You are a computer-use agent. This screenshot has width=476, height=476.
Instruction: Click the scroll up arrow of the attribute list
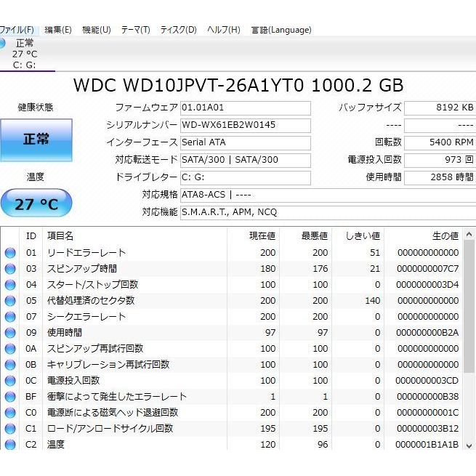pyautogui.click(x=469, y=234)
